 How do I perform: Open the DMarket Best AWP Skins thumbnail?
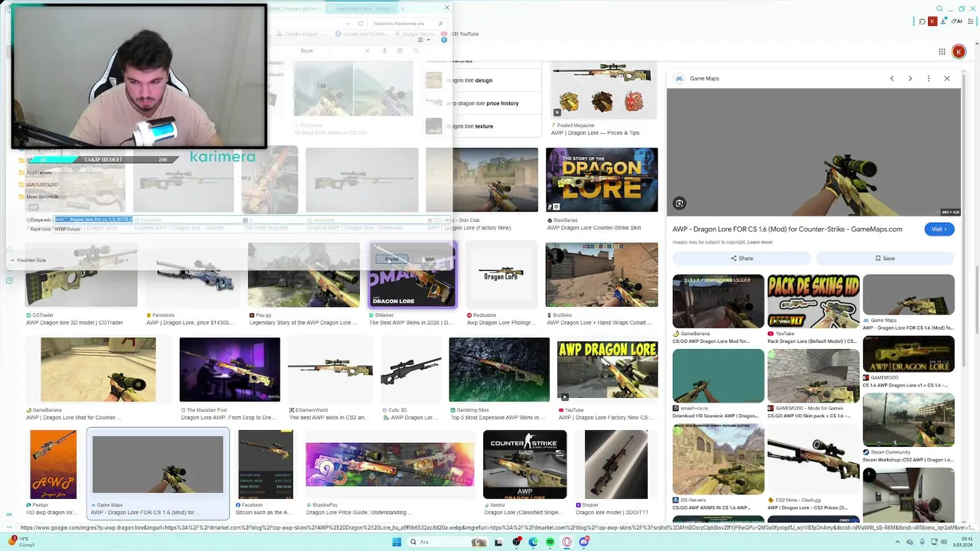412,275
